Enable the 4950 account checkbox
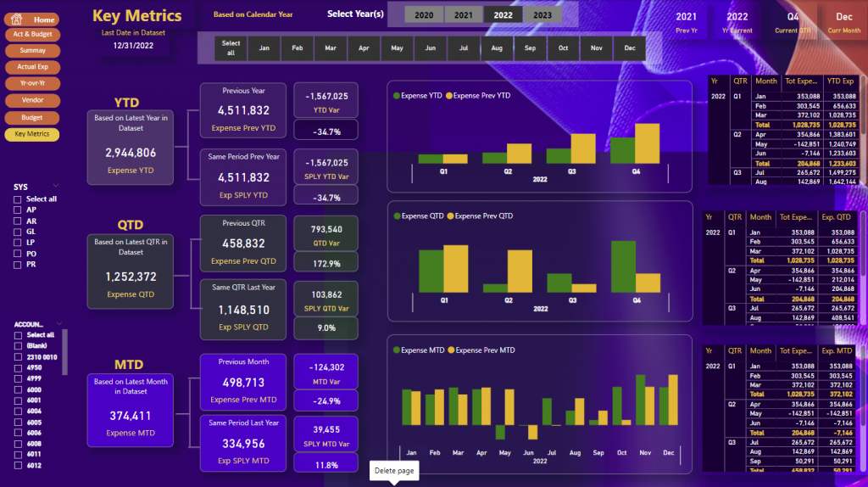Screen dimensions: 868x487 [x=18, y=367]
